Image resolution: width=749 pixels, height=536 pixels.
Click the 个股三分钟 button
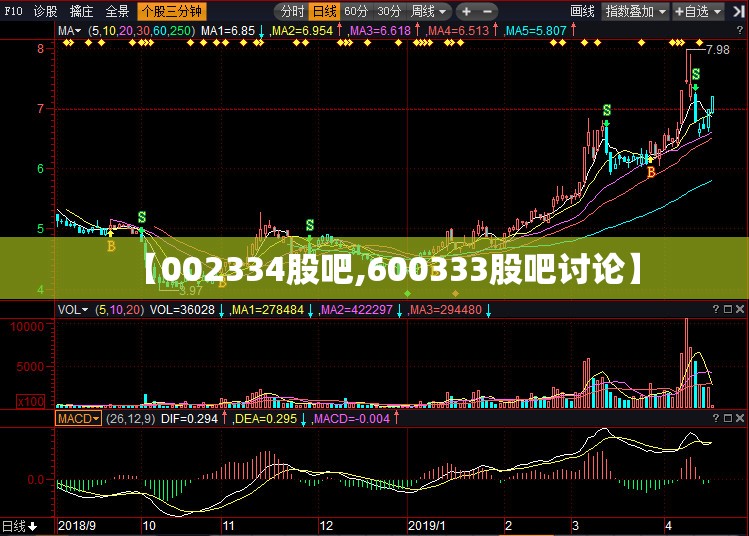pyautogui.click(x=172, y=11)
